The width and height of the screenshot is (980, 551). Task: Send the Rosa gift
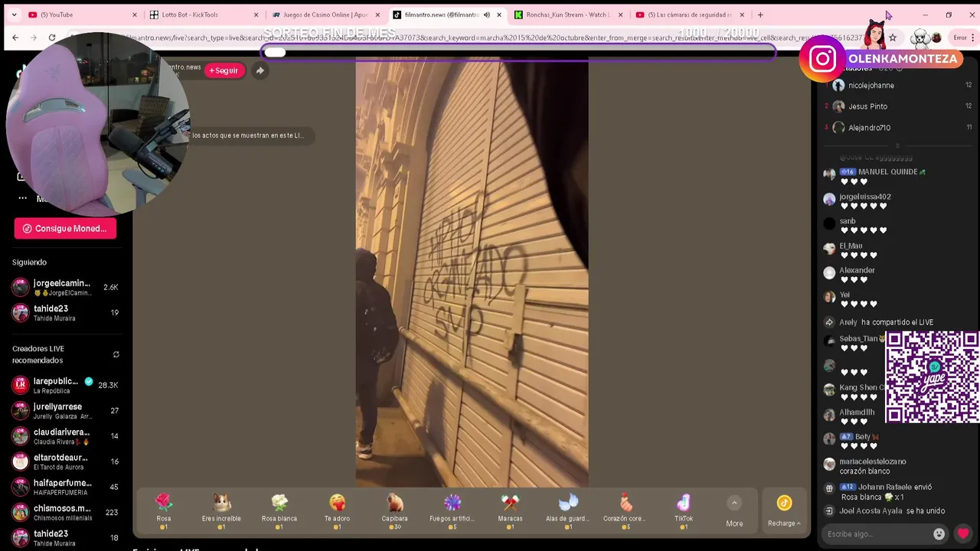[164, 511]
